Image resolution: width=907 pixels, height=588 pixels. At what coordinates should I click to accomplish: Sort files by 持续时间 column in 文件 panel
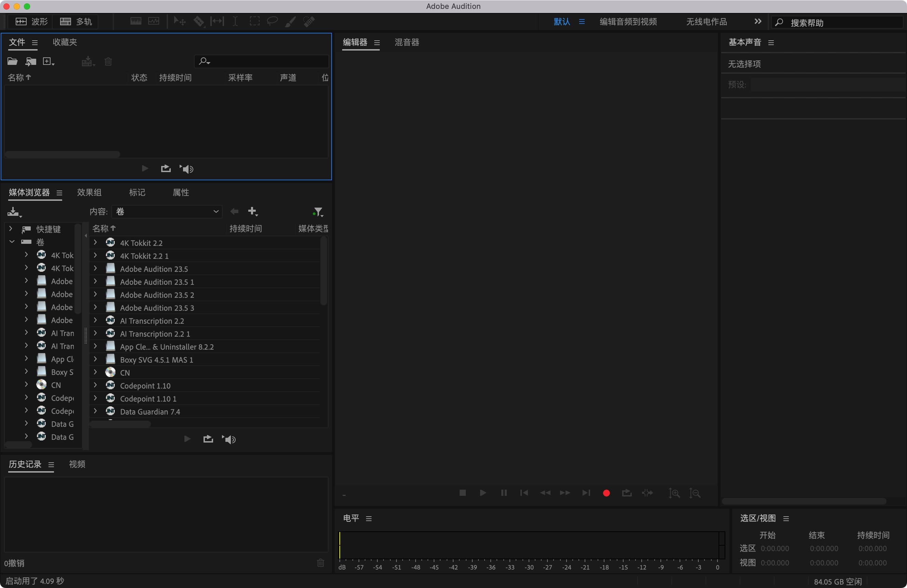pyautogui.click(x=175, y=78)
